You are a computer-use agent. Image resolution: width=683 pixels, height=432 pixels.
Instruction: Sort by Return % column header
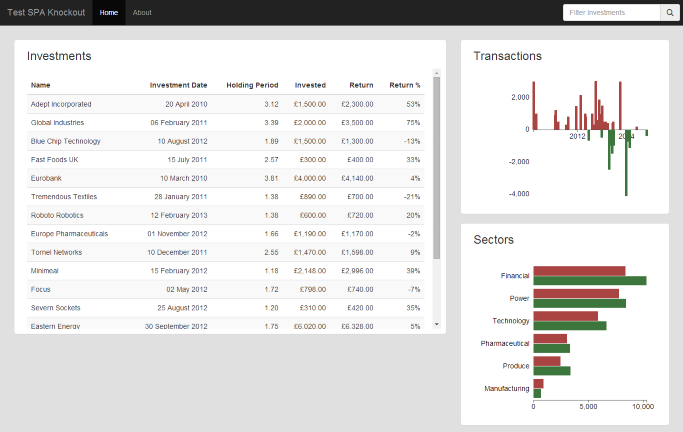[x=404, y=85]
